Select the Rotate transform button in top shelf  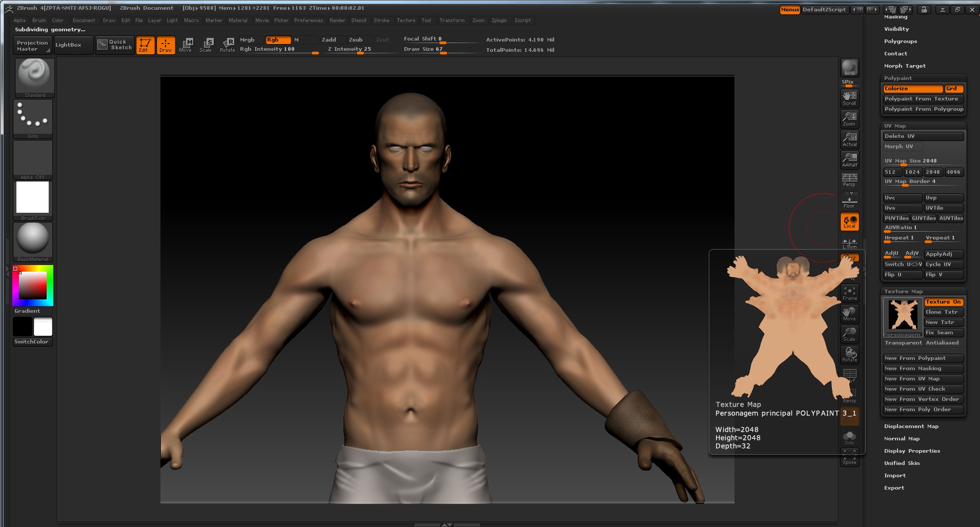227,45
